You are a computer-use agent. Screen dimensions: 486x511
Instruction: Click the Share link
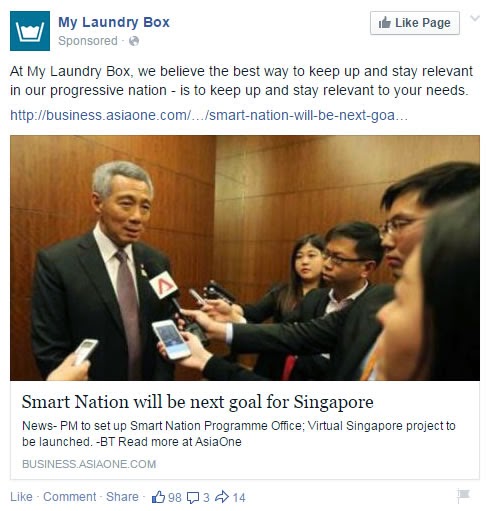122,497
